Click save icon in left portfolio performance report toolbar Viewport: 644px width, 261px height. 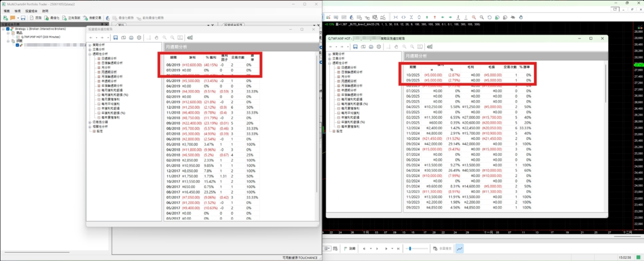point(116,37)
